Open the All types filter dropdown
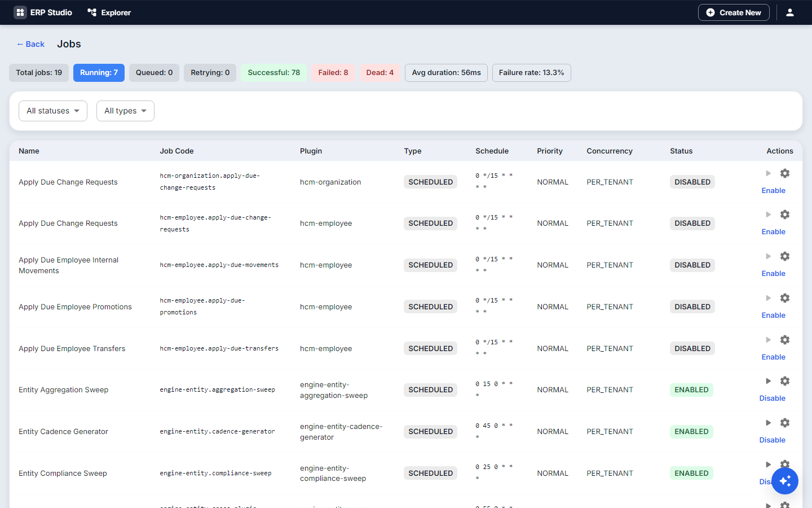This screenshot has width=812, height=508. pos(125,111)
